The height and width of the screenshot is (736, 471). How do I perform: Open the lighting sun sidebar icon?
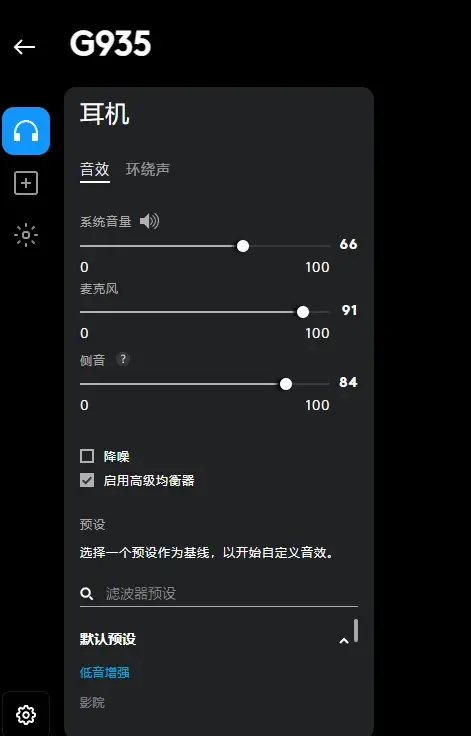pyautogui.click(x=26, y=235)
